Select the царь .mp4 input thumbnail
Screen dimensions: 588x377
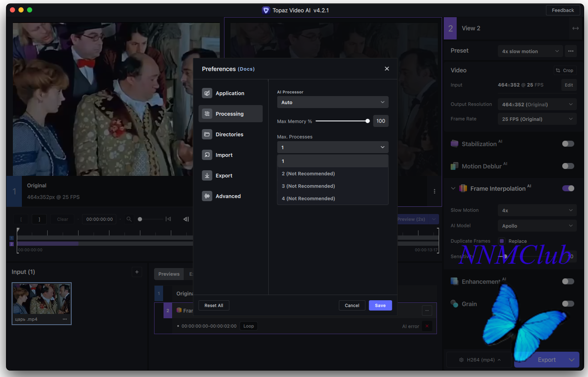tap(42, 299)
